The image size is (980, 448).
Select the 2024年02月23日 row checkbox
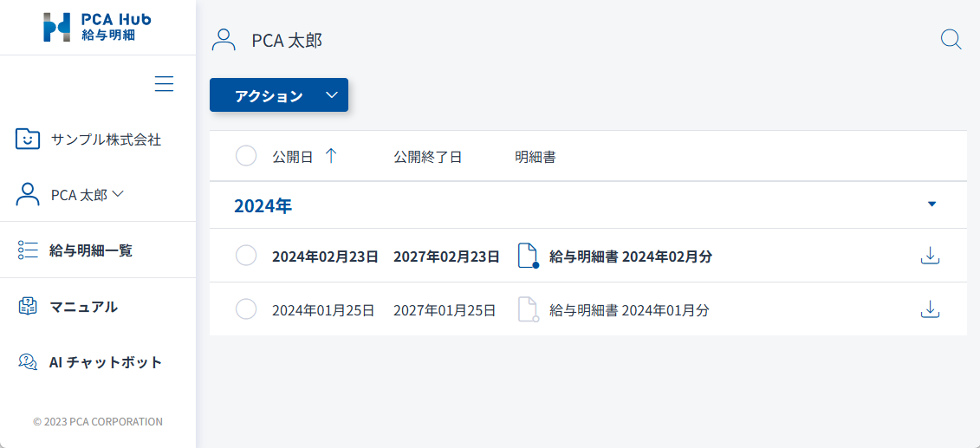pyautogui.click(x=246, y=256)
